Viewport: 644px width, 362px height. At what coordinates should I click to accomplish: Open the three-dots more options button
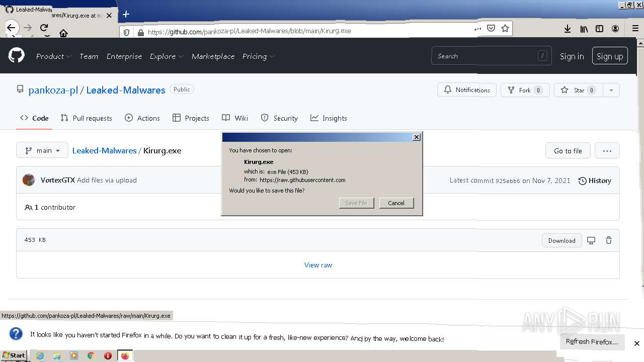(607, 150)
